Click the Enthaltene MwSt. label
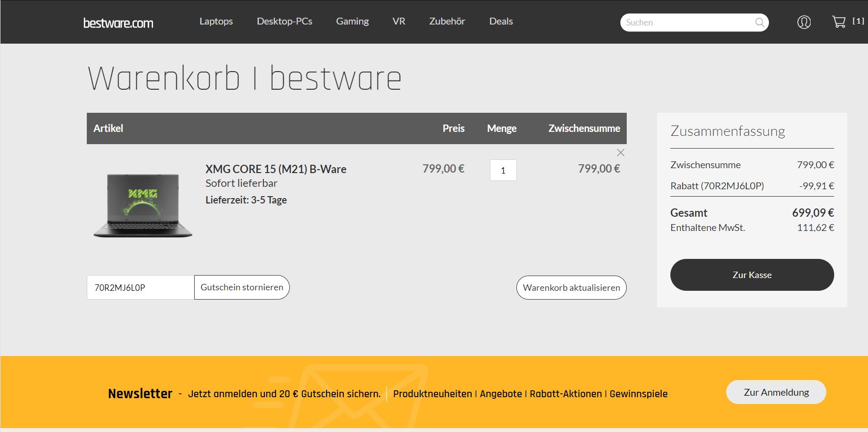The height and width of the screenshot is (432, 868). coord(708,228)
